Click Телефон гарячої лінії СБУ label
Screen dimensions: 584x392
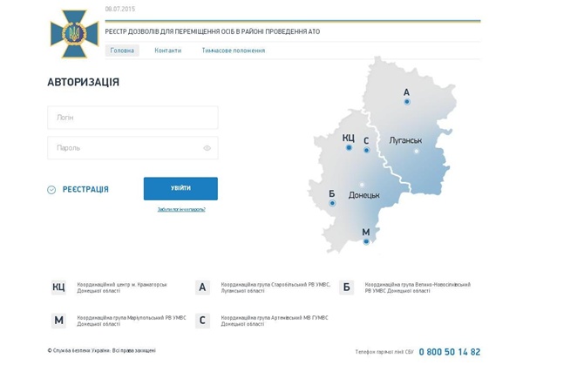(384, 352)
